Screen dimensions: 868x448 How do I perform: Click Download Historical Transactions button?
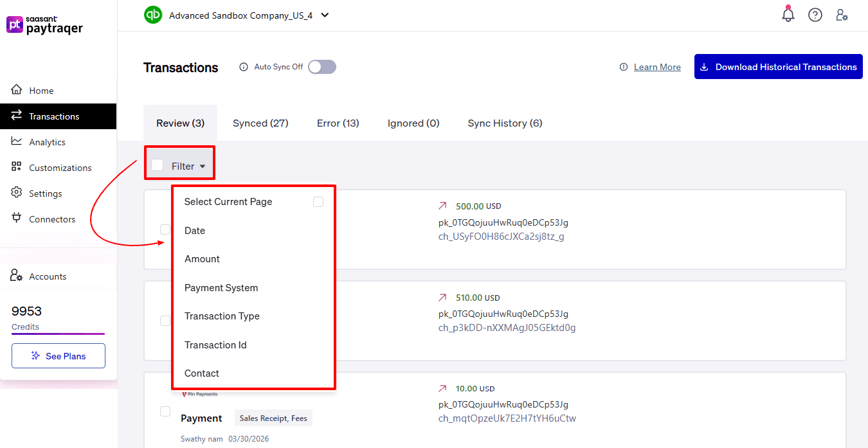click(x=778, y=66)
